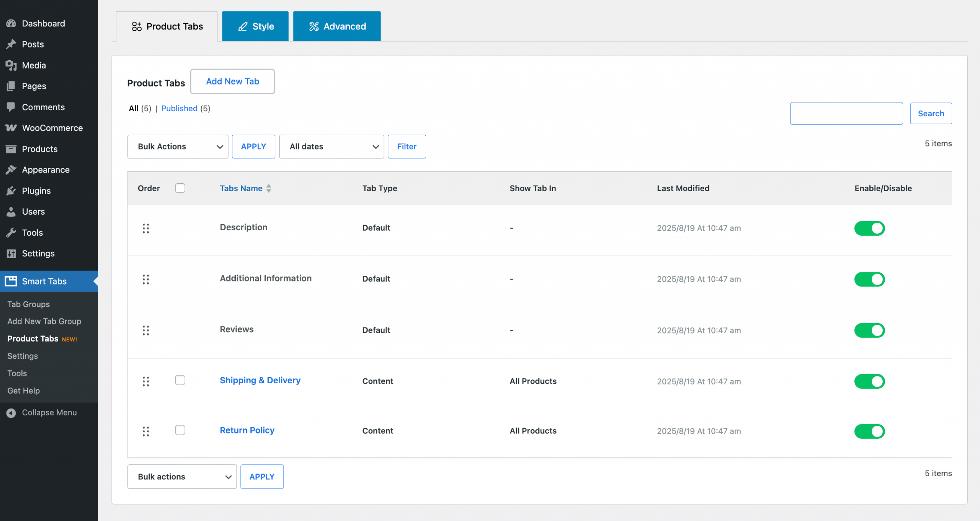Click the Pages icon in sidebar
The height and width of the screenshot is (521, 980).
point(11,86)
